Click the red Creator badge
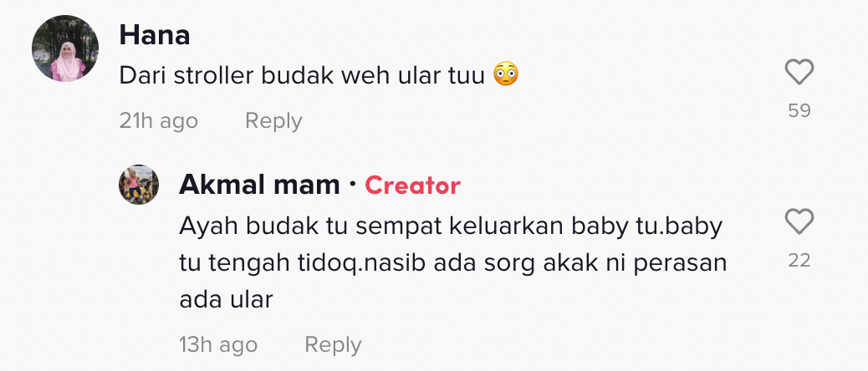 pyautogui.click(x=412, y=185)
